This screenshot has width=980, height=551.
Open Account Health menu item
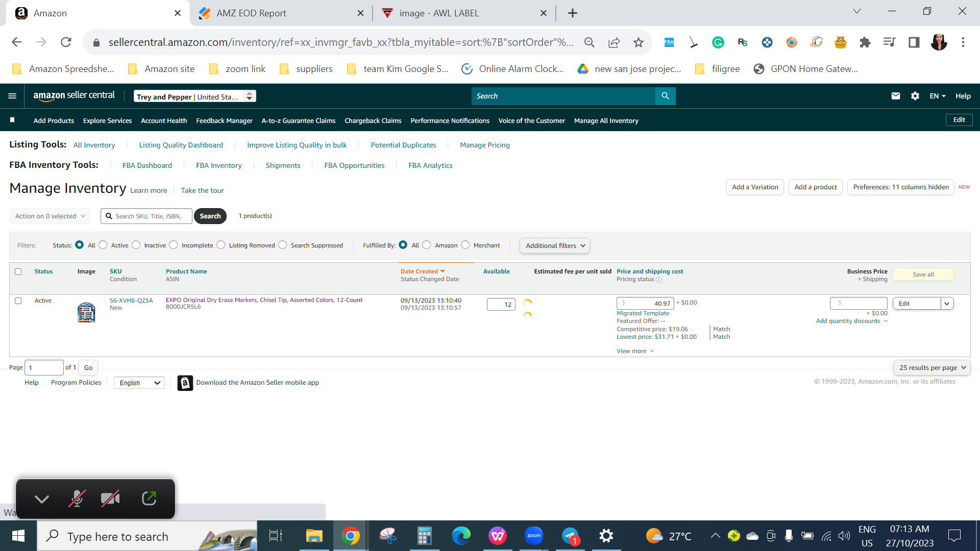click(164, 120)
